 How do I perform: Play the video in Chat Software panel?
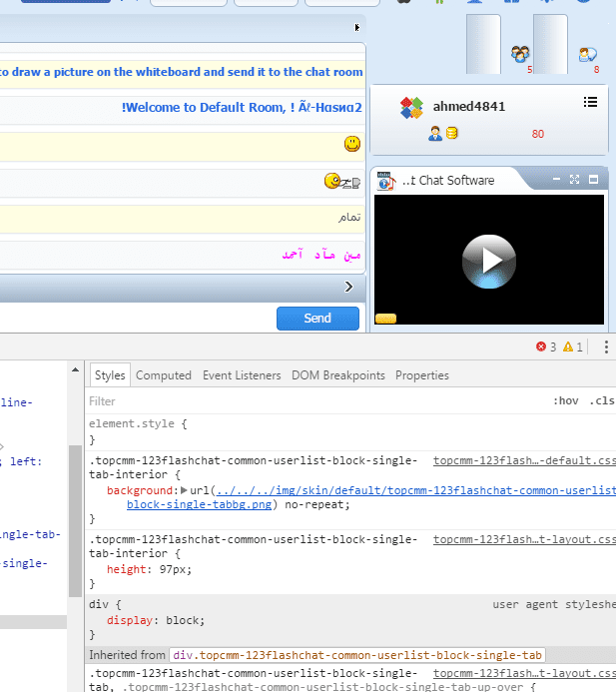click(488, 262)
